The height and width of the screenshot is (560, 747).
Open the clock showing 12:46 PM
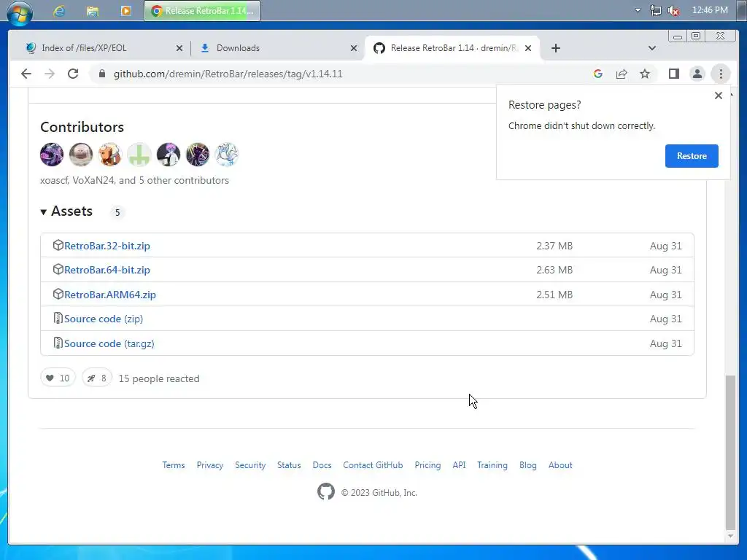710,10
